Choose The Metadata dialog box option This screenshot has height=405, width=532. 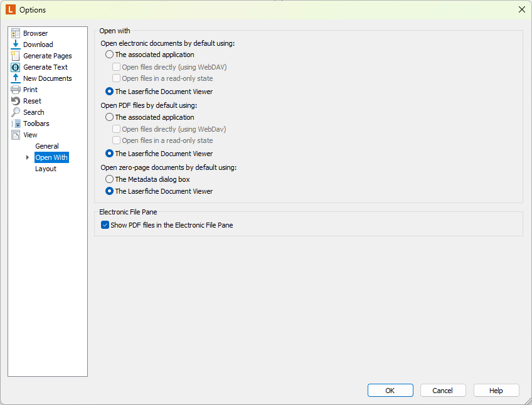click(x=109, y=179)
